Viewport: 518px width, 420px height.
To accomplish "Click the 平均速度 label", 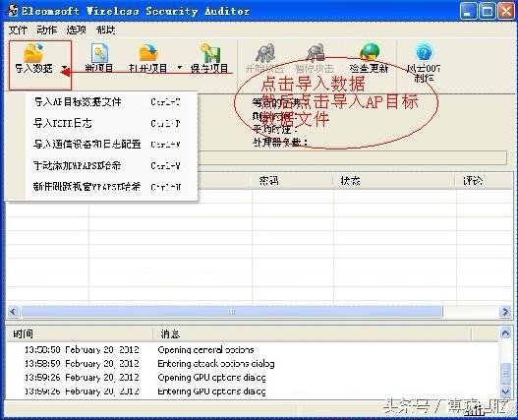I will click(275, 129).
